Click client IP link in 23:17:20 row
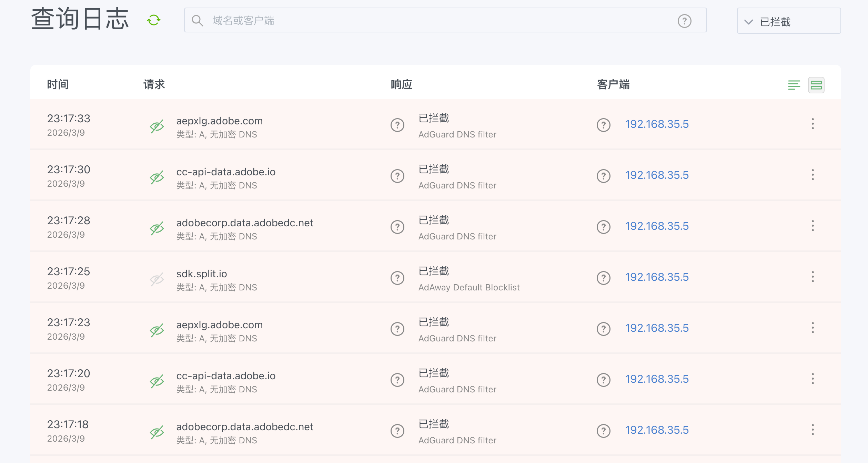The image size is (868, 463). coord(657,379)
